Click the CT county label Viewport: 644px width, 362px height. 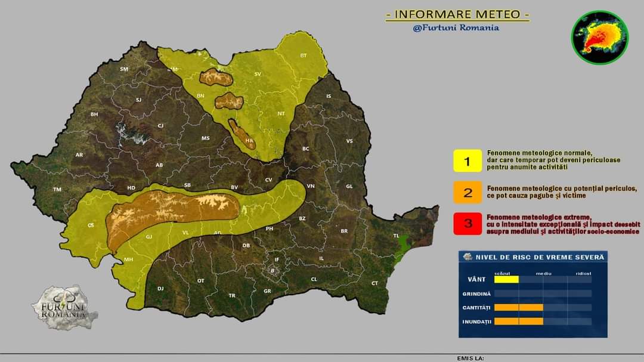pyautogui.click(x=374, y=283)
